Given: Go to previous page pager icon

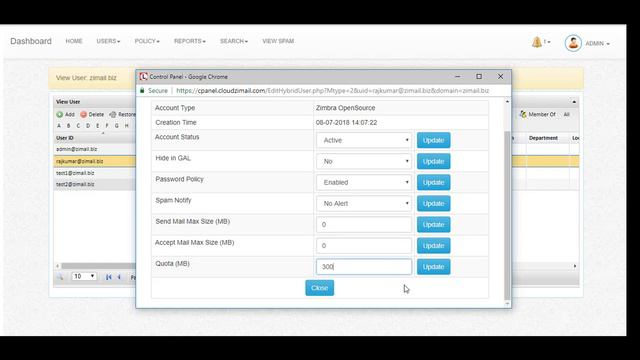Looking at the screenshot, I should pyautogui.click(x=119, y=277).
